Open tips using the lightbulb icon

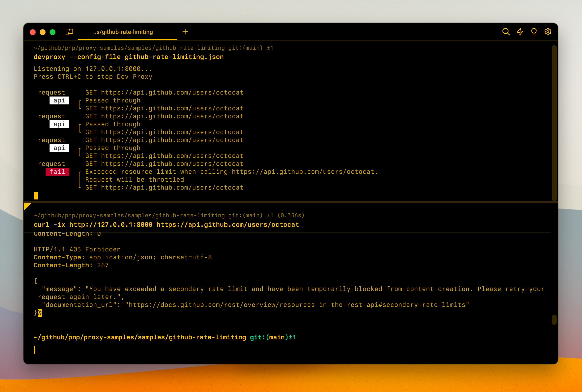click(534, 32)
